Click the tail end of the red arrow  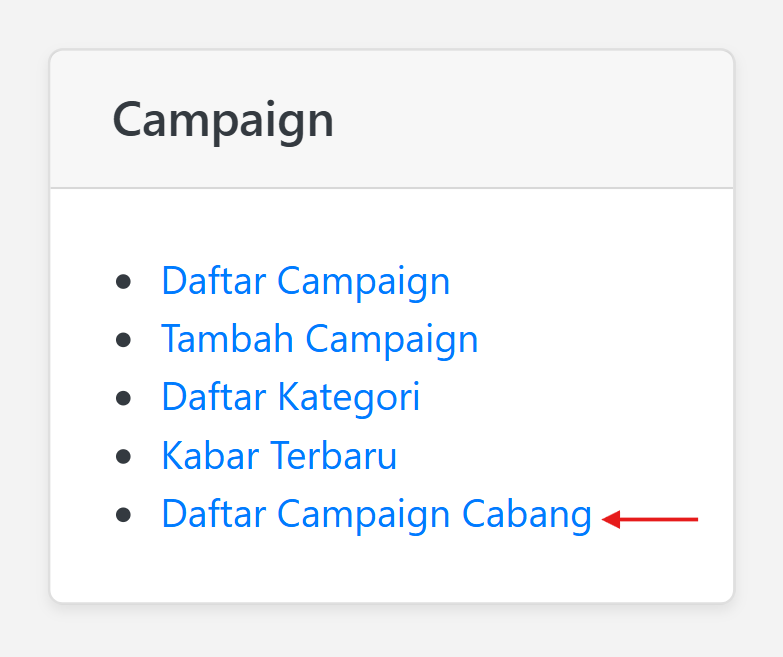point(692,519)
